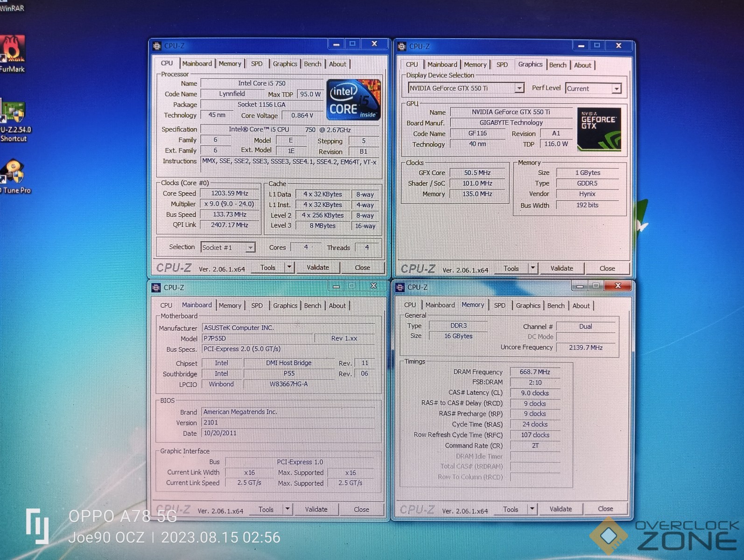The width and height of the screenshot is (744, 560).
Task: Expand Tools arrow in Graphics window
Action: (x=533, y=268)
